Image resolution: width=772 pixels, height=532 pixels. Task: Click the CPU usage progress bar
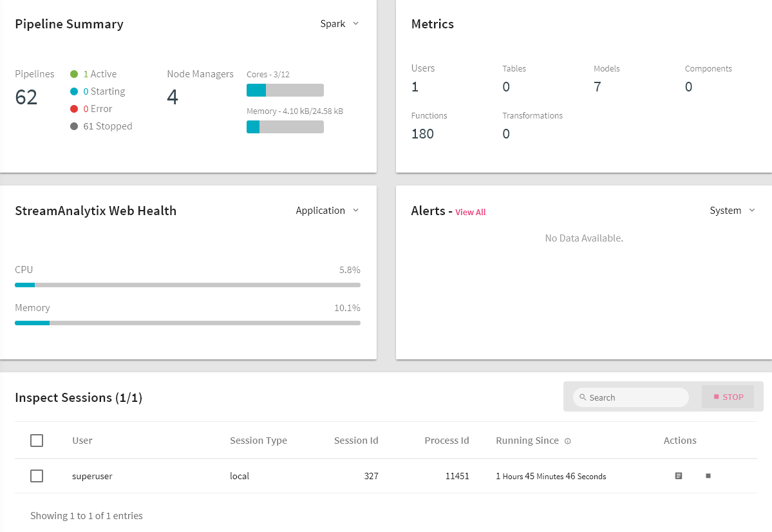187,285
